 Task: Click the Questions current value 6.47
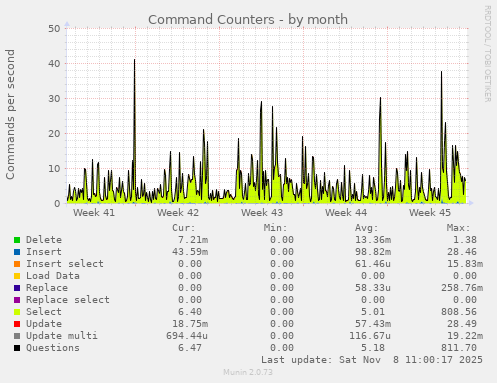[x=190, y=348]
